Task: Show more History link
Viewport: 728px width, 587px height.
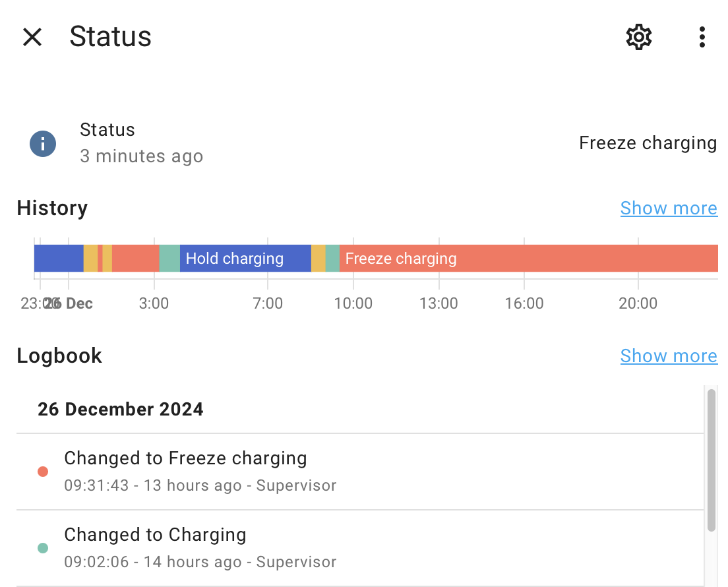Action: pyautogui.click(x=669, y=208)
